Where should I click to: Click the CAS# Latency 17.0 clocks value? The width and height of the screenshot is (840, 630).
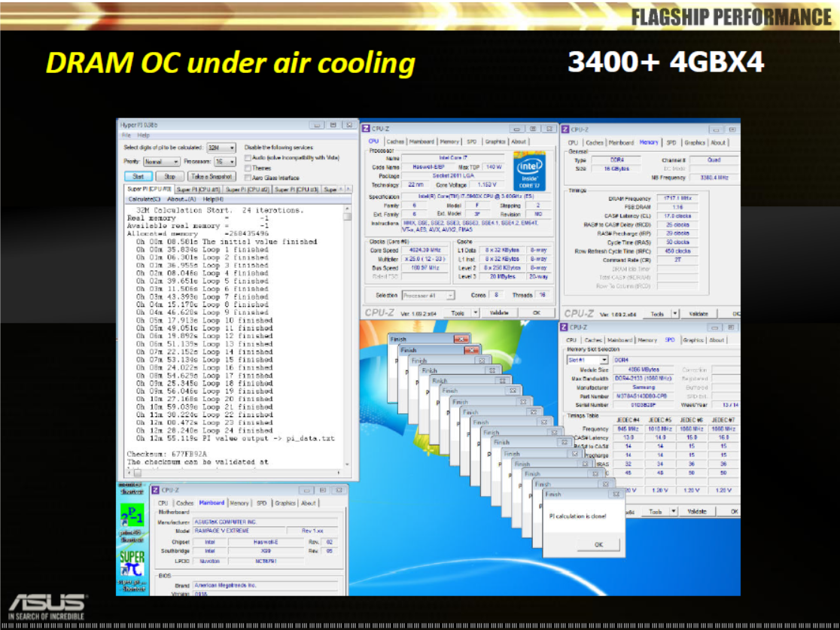[677, 216]
